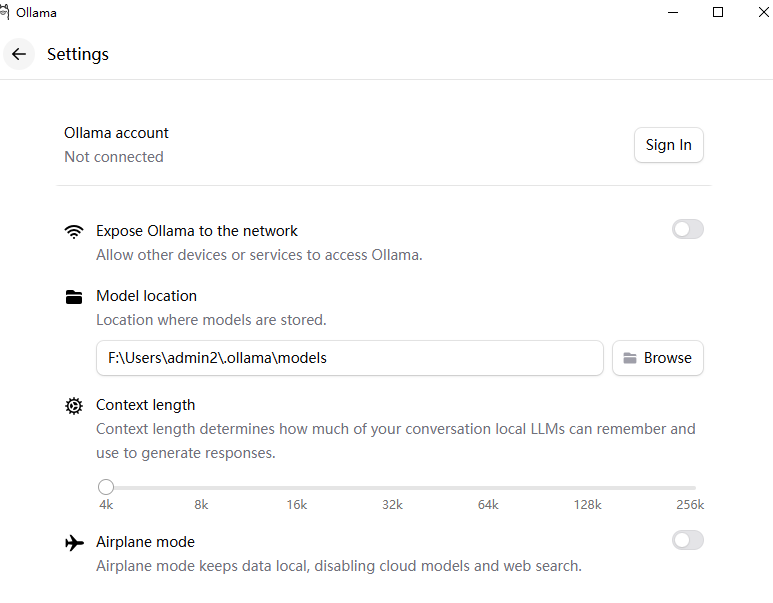Image resolution: width=773 pixels, height=603 pixels.
Task: Click the Ollama llama app icon
Action: tap(4, 12)
